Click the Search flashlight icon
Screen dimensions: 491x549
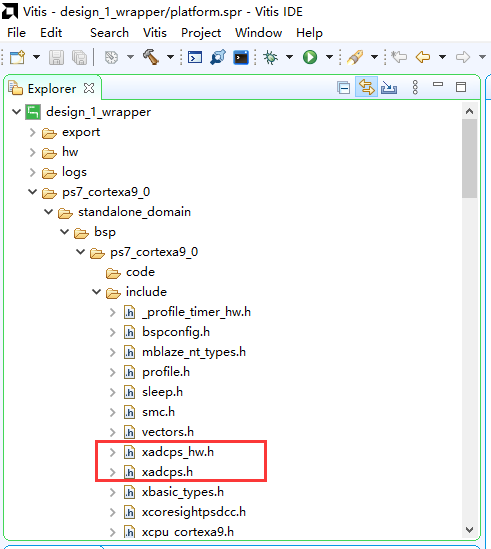point(355,57)
